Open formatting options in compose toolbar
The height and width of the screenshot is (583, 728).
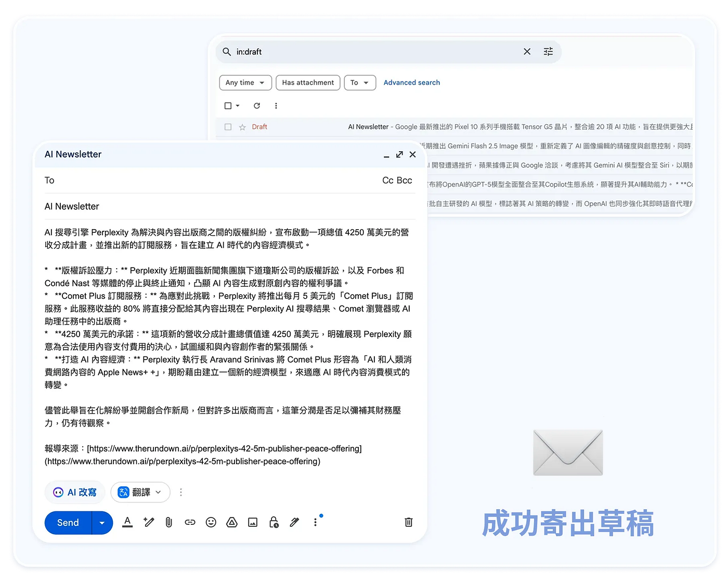pos(127,522)
